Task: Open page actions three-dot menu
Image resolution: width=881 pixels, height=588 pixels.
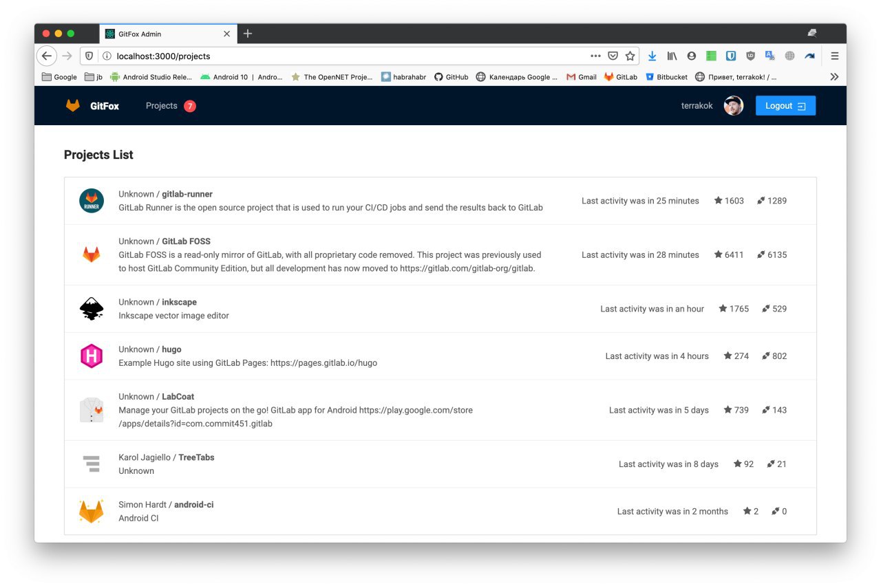Action: click(595, 56)
